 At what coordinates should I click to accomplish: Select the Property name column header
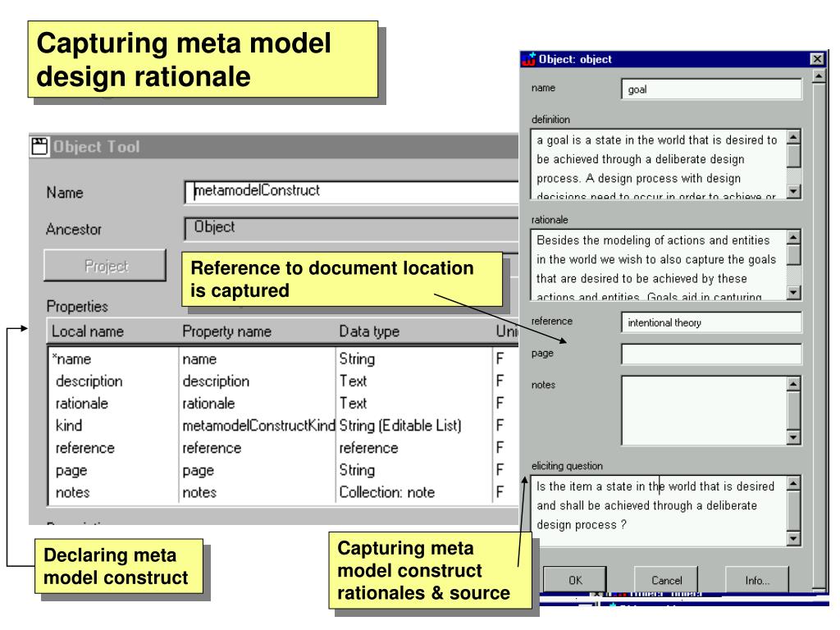[226, 331]
